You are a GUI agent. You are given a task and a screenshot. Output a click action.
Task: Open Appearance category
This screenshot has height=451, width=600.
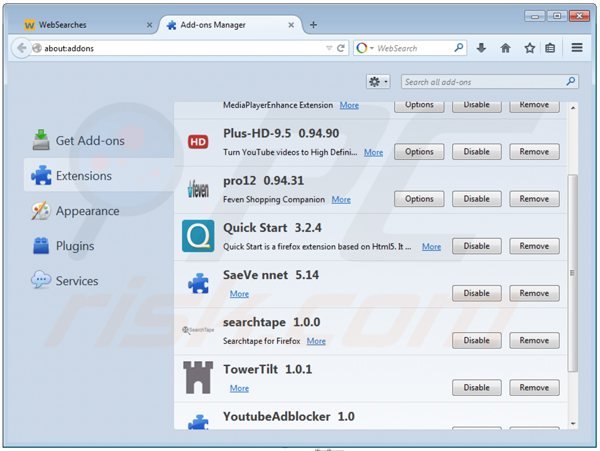click(x=99, y=211)
